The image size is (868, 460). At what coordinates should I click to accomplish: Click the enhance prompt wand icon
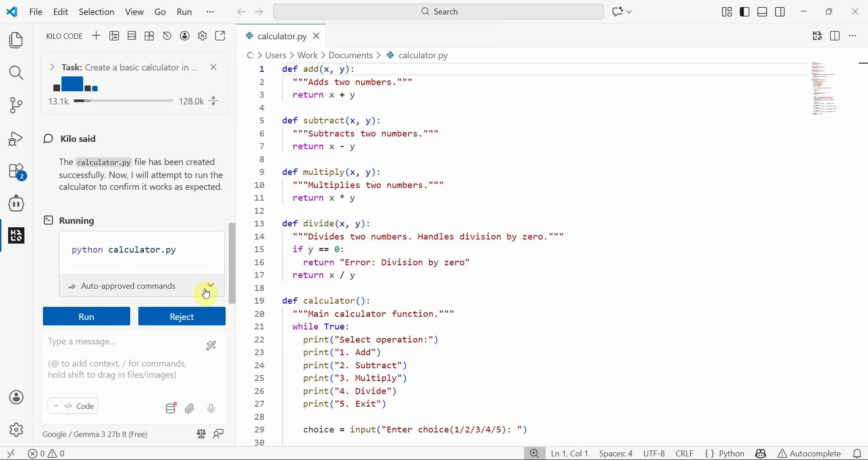[x=211, y=346]
